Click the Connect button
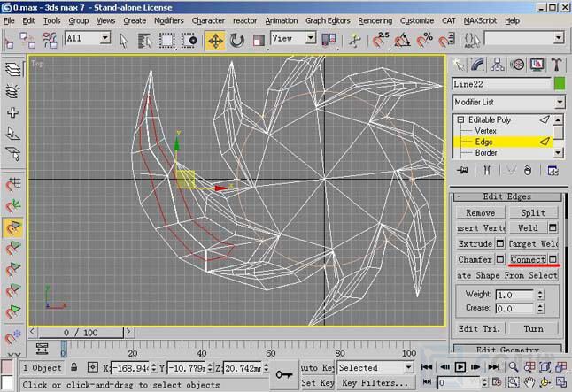This screenshot has height=392, width=572. [x=528, y=259]
